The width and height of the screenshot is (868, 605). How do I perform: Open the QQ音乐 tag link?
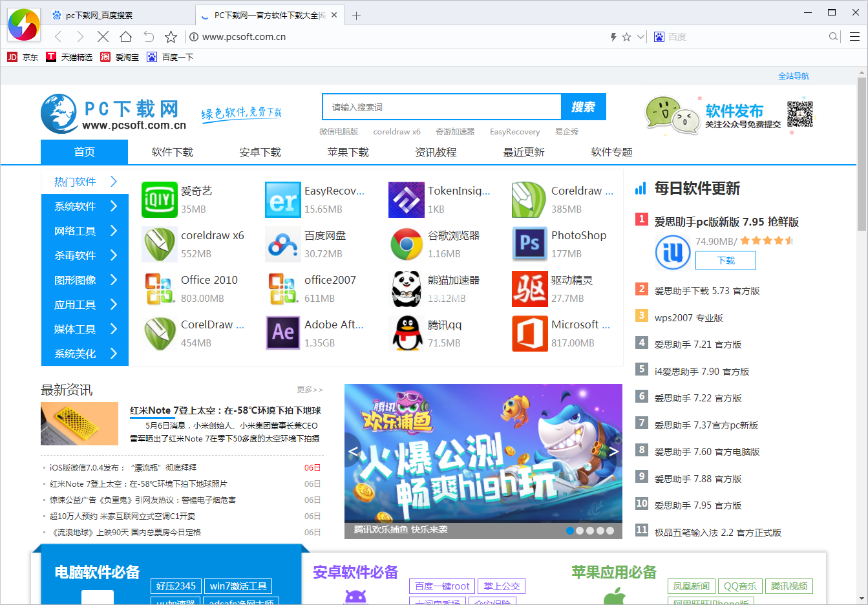(x=740, y=586)
